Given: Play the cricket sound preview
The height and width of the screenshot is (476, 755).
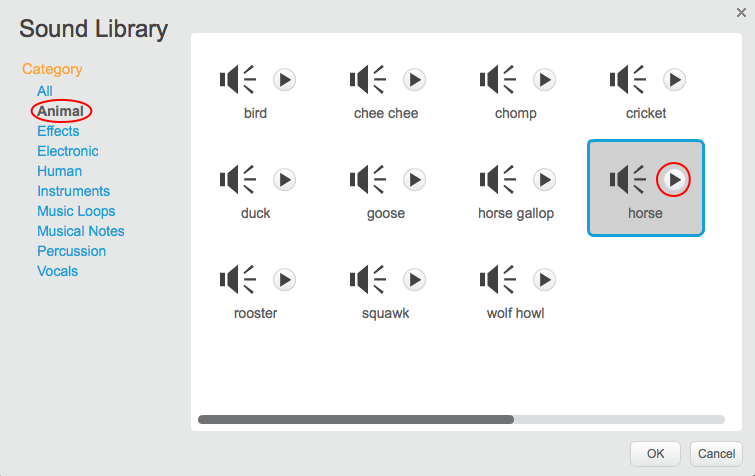Looking at the screenshot, I should coord(674,79).
